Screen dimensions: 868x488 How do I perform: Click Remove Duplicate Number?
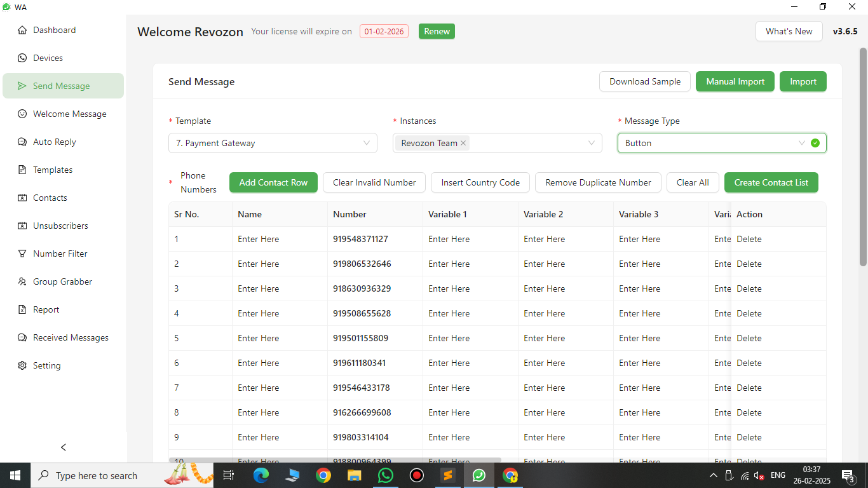(598, 182)
